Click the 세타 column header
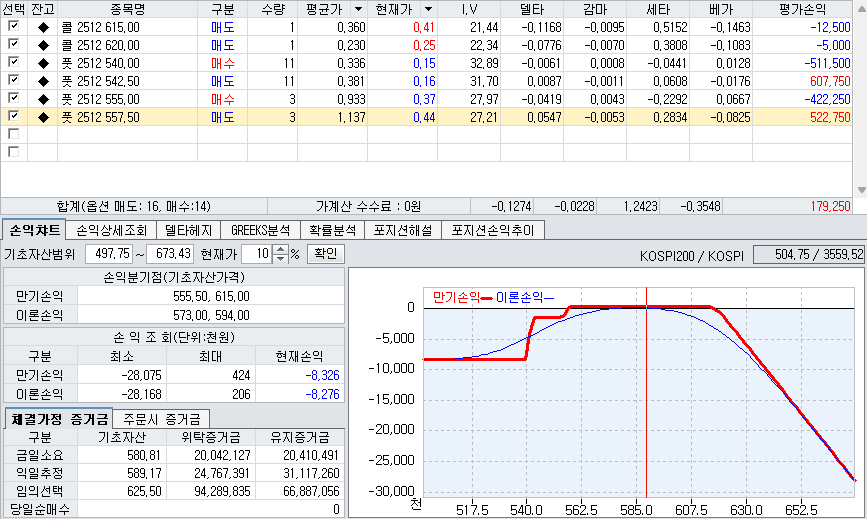Screen dimensions: 867x519 click(658, 9)
